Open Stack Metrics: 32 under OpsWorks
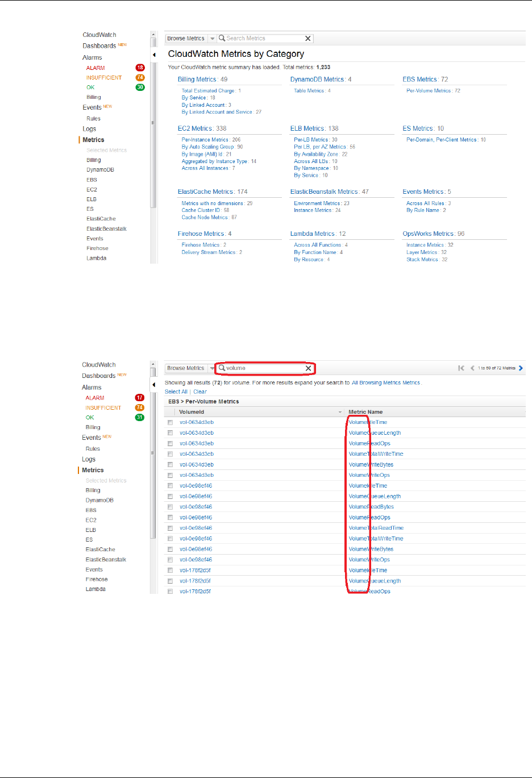Image resolution: width=532 pixels, height=778 pixels. (427, 260)
